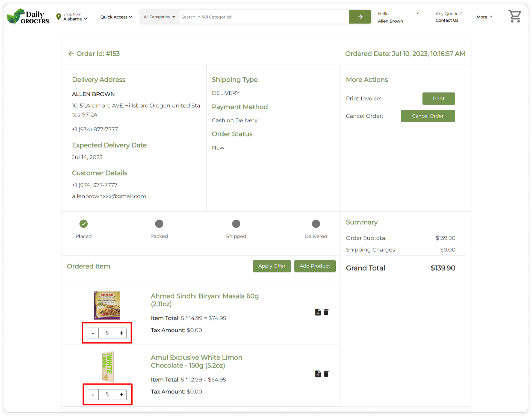Click the Add Product button

pos(315,266)
